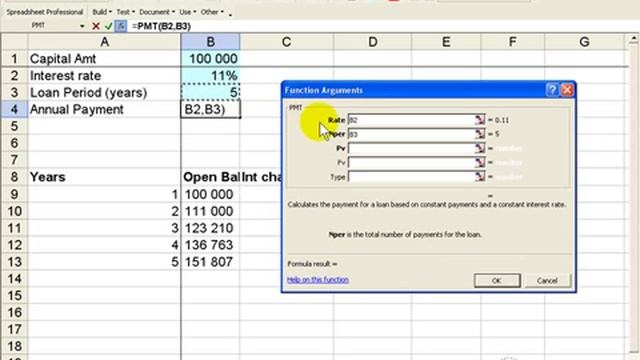Image resolution: width=640 pixels, height=360 pixels.
Task: Click the 136 763 opening balance cell
Action: tap(211, 245)
